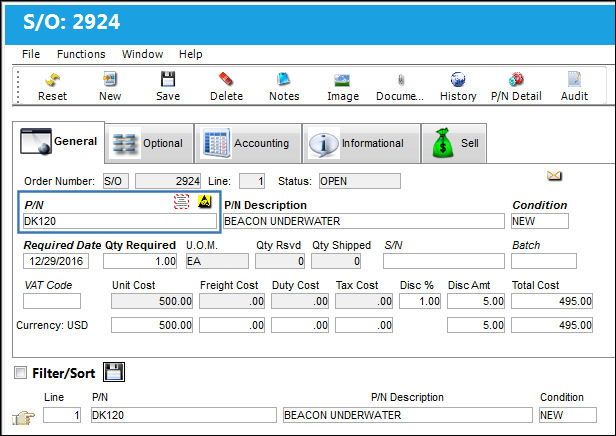616x436 pixels.
Task: Click the envelope email icon
Action: [x=554, y=176]
